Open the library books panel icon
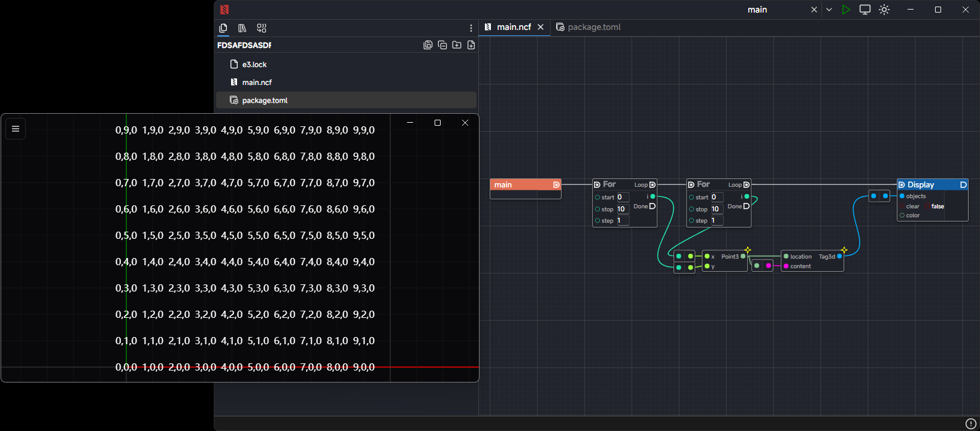Image resolution: width=980 pixels, height=431 pixels. (x=242, y=28)
